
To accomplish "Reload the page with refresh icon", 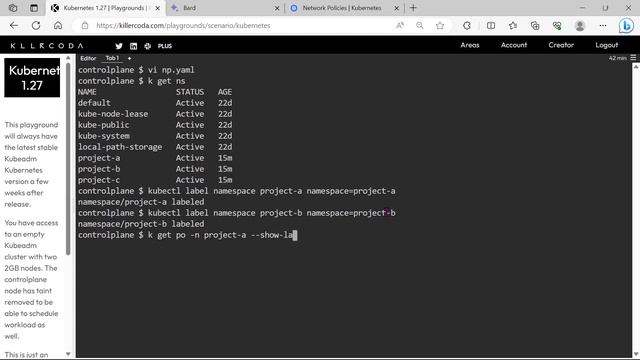I will [36, 25].
